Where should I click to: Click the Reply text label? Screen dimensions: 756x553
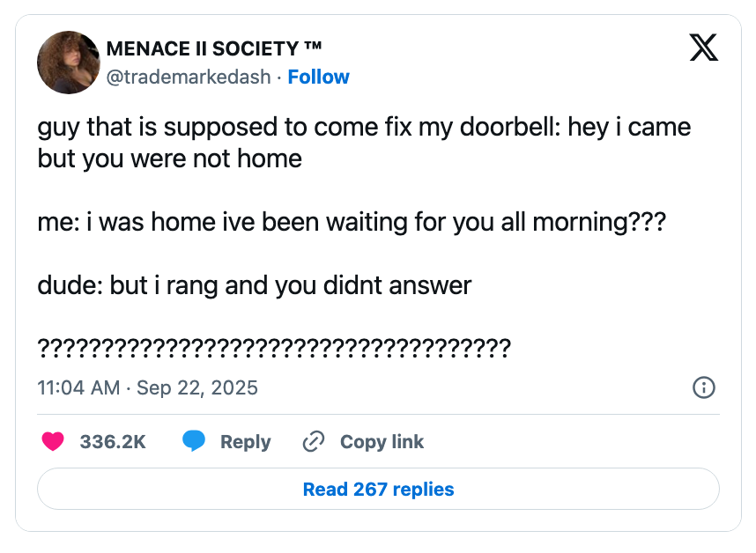pos(245,441)
